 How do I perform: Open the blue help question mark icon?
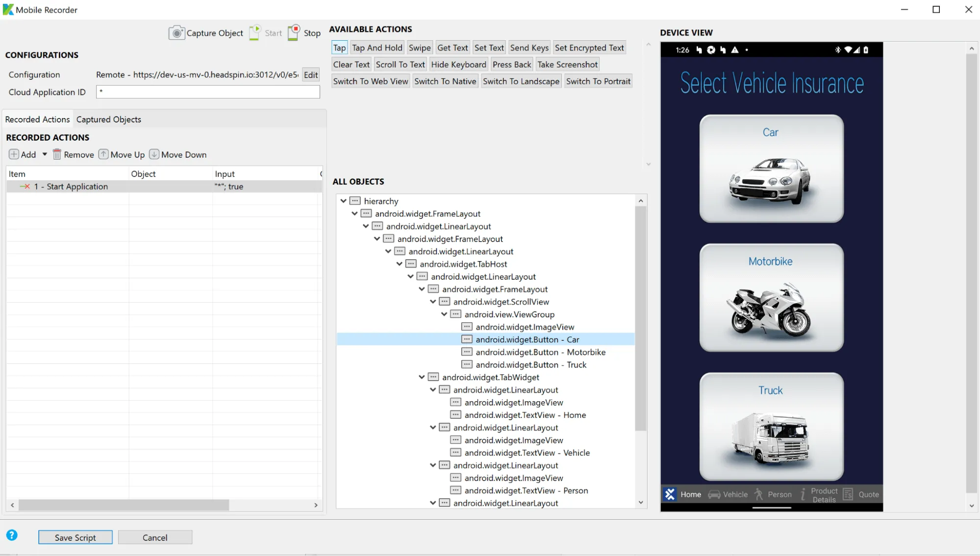click(x=12, y=535)
